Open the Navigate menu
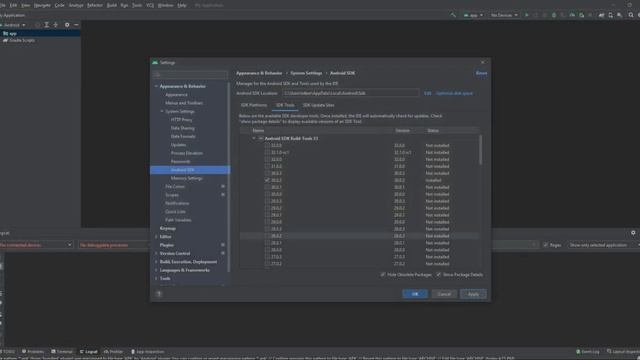 (x=42, y=5)
